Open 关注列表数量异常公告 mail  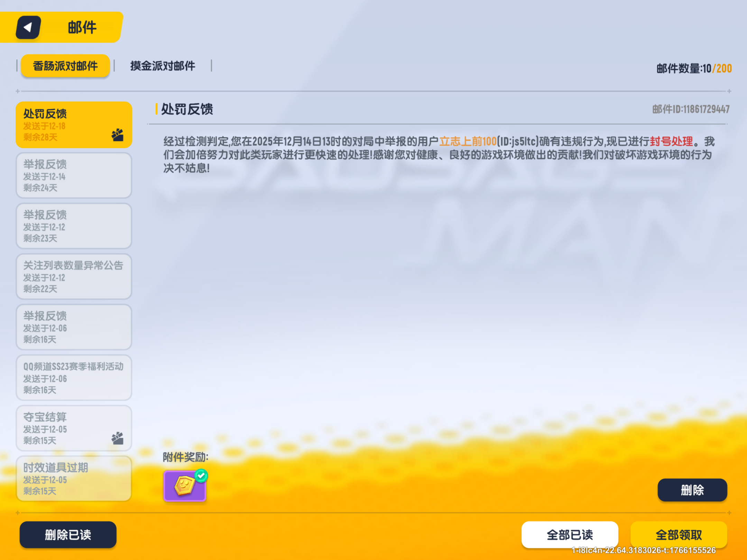(x=74, y=277)
